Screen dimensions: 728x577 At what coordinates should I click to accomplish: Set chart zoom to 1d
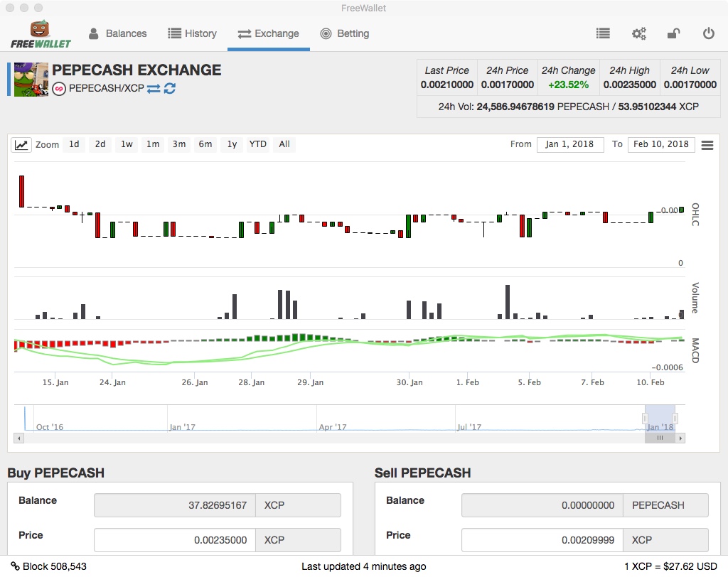click(x=74, y=144)
